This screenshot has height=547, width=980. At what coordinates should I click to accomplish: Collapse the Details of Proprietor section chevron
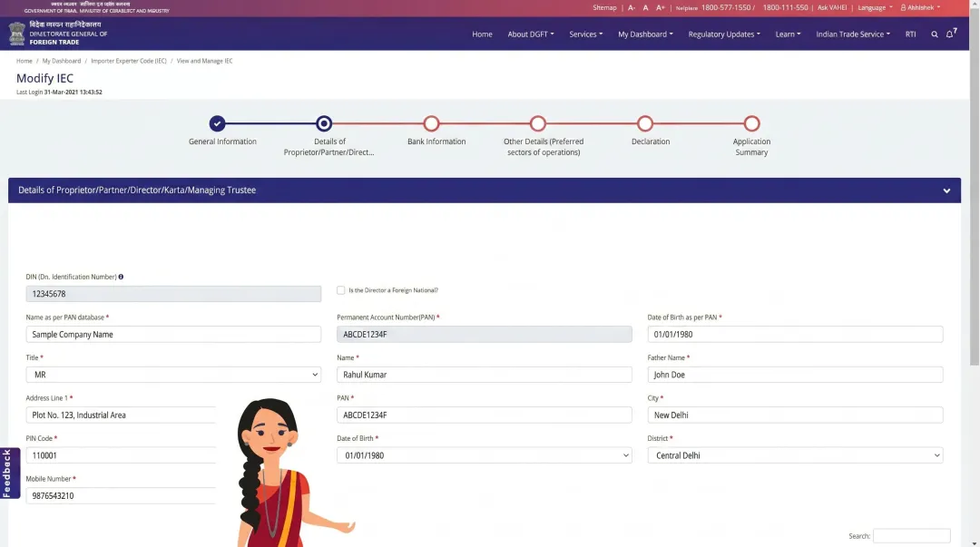pos(946,190)
